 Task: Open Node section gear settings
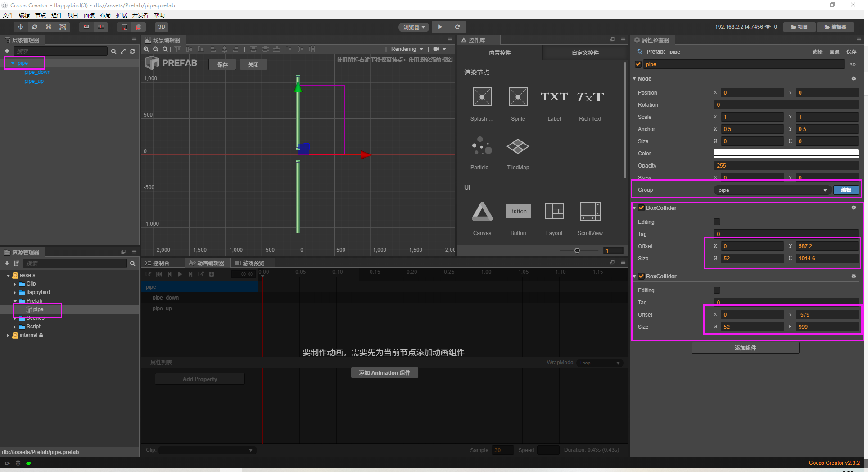click(854, 79)
